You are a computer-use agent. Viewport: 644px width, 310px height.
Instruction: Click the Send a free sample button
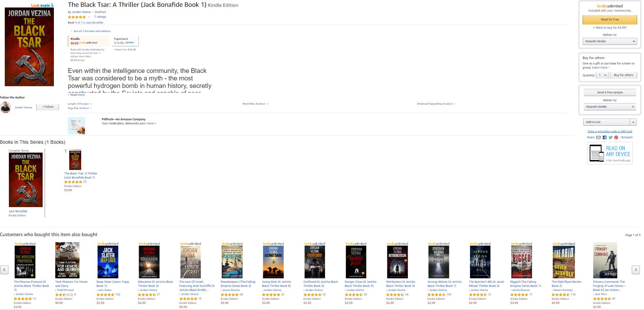pos(610,92)
